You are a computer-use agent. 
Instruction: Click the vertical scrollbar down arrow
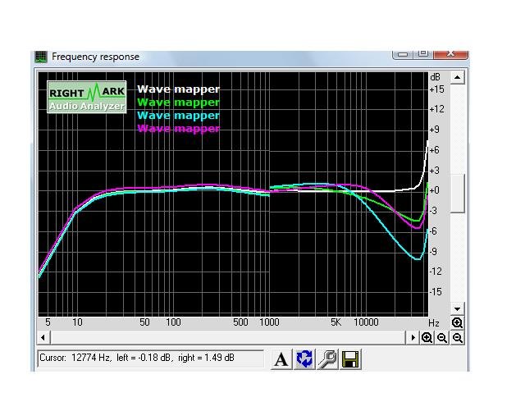457,308
